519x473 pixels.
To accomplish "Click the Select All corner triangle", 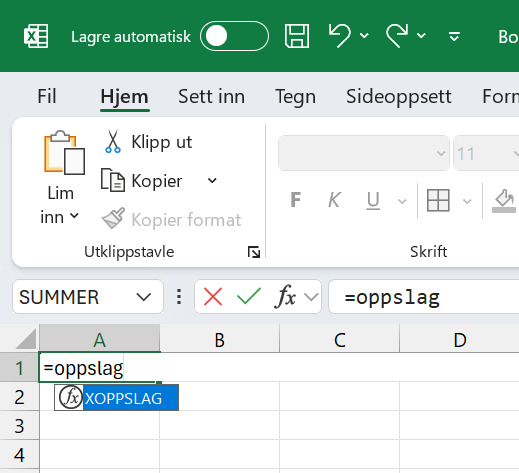I will (x=25, y=339).
